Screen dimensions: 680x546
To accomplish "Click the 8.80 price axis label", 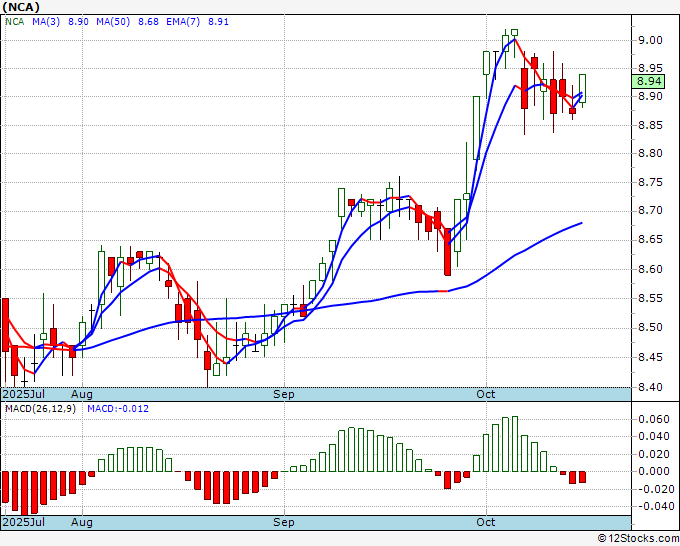I will [650, 154].
